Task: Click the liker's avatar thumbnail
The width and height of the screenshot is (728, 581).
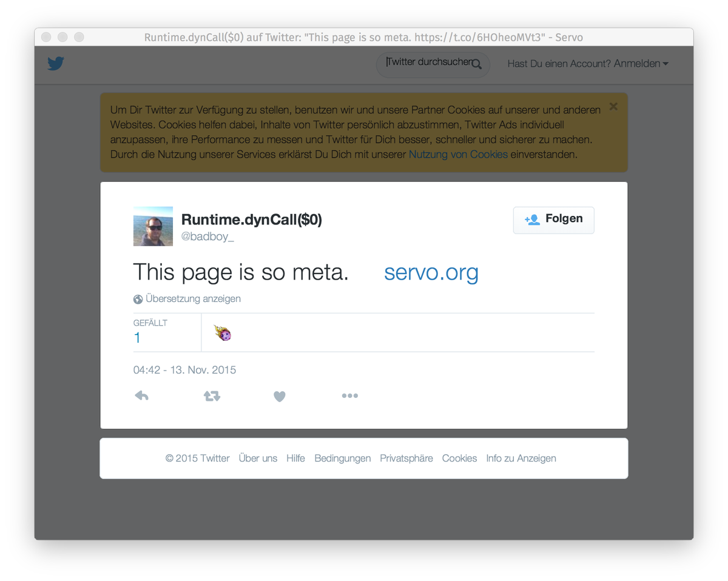Action: 223,332
